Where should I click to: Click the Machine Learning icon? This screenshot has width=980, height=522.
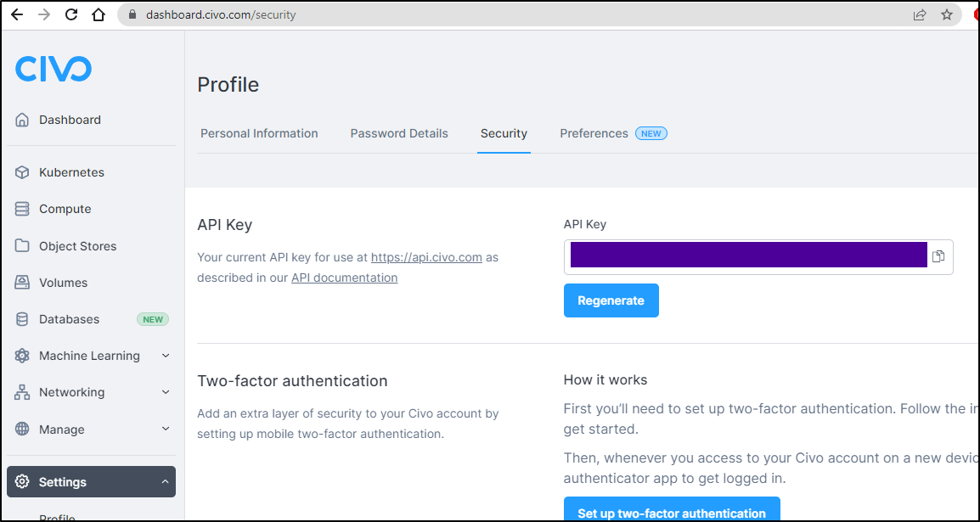[22, 356]
